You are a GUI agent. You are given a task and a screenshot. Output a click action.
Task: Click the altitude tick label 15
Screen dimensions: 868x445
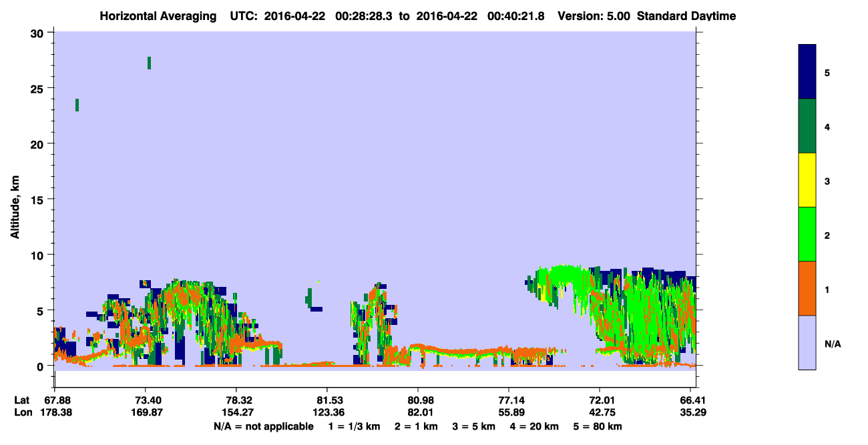point(39,199)
